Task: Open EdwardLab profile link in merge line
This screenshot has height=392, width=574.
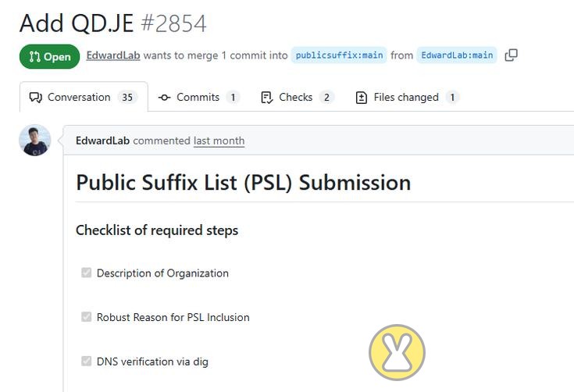Action: click(113, 55)
